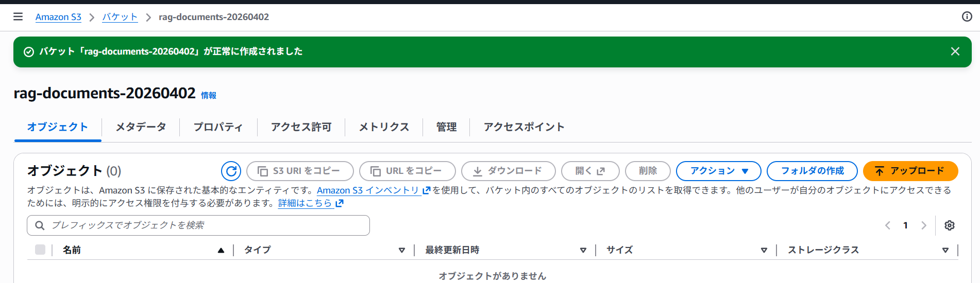The image size is (980, 283).
Task: Open the Amazon S3 インベントリ link
Action: [x=373, y=190]
